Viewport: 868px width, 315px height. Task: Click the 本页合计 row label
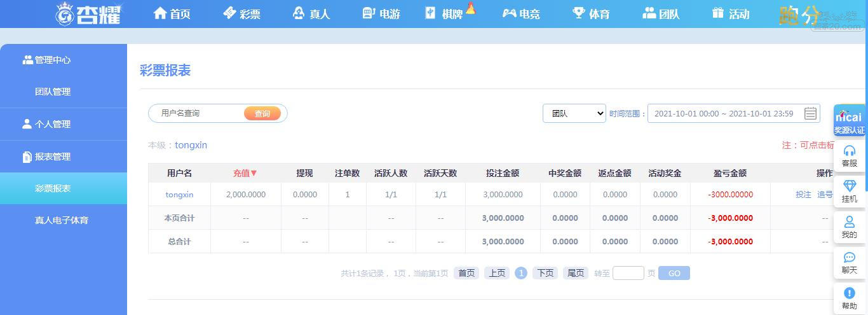tap(179, 218)
